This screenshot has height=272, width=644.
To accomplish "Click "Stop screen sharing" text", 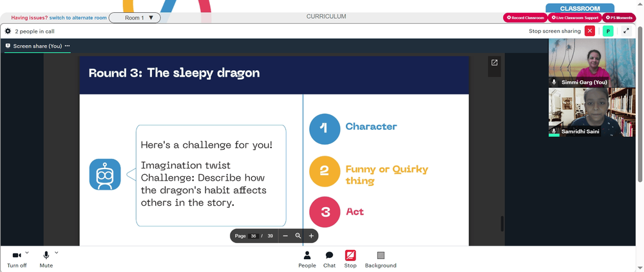I will [554, 31].
